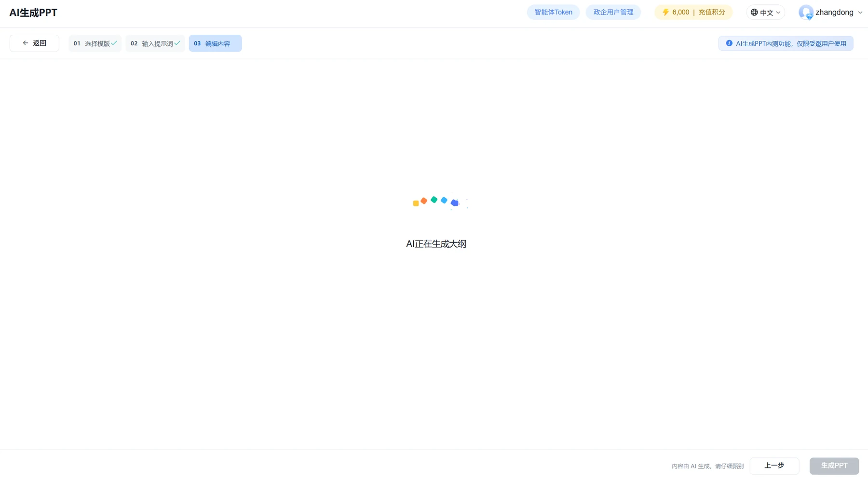Click the 生成PPT button
The height and width of the screenshot is (477, 868).
click(834, 466)
